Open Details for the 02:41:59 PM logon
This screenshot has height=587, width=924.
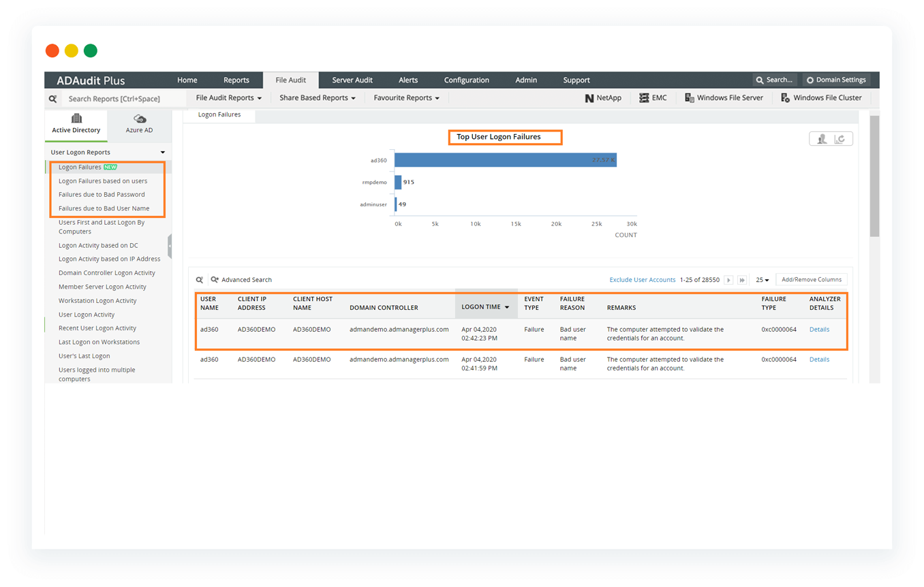tap(819, 360)
